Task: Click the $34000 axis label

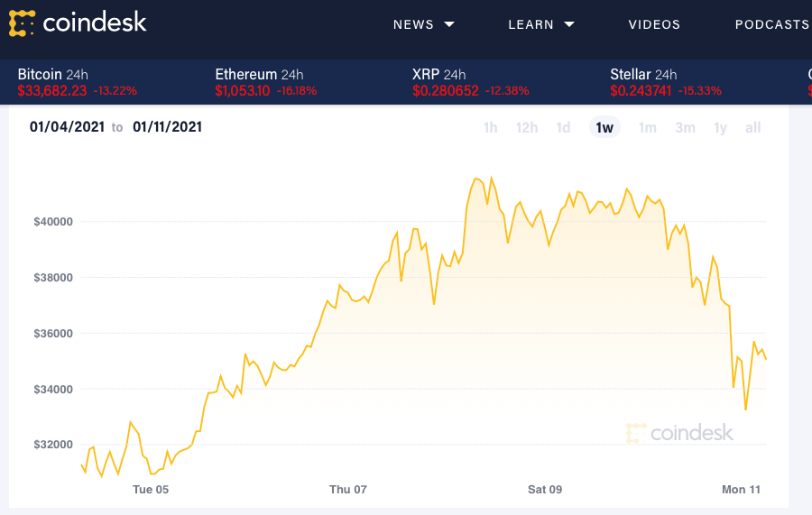Action: pyautogui.click(x=53, y=390)
